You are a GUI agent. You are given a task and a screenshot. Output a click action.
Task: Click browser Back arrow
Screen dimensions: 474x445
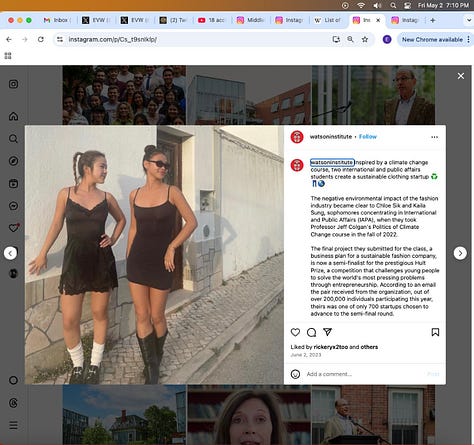[9, 39]
